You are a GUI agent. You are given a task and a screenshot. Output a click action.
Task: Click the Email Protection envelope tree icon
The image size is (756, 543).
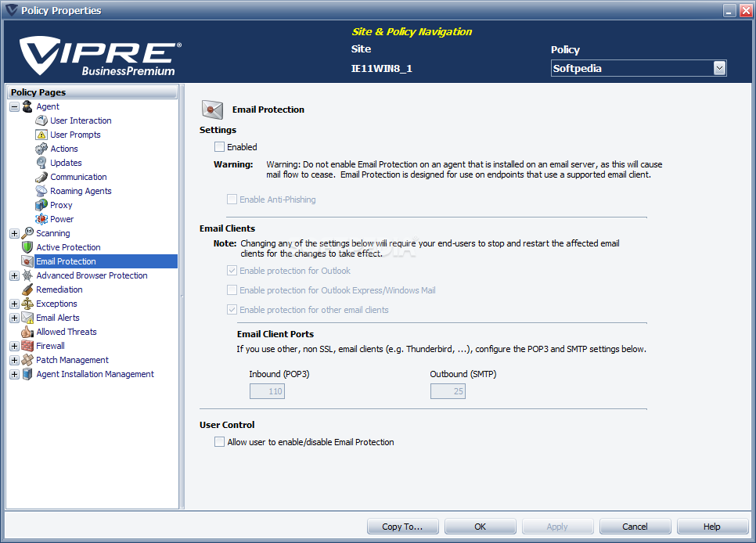coord(27,261)
